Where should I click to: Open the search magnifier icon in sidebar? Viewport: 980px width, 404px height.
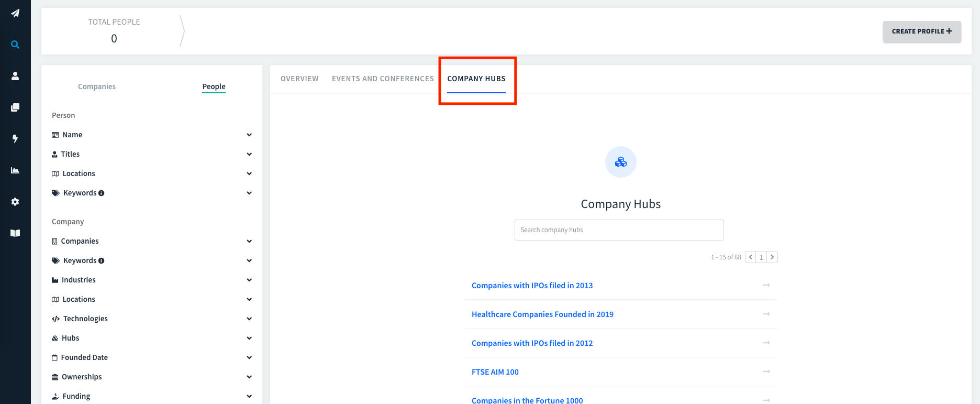point(15,45)
